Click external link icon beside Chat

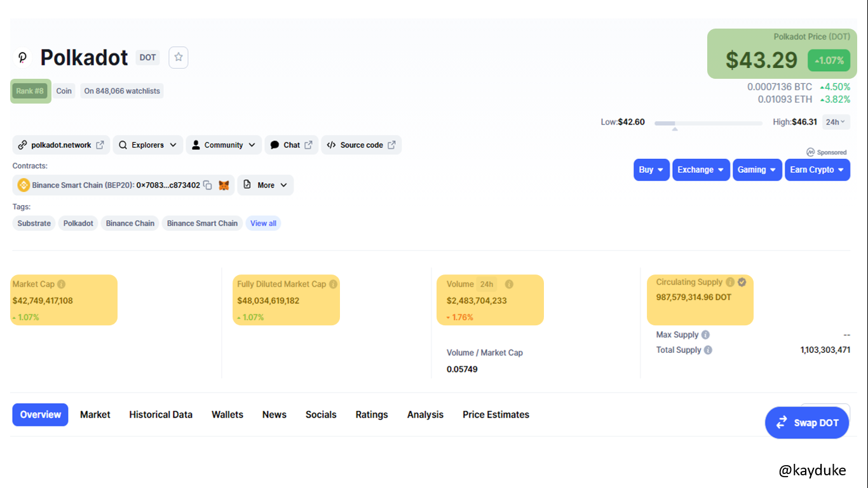[308, 145]
